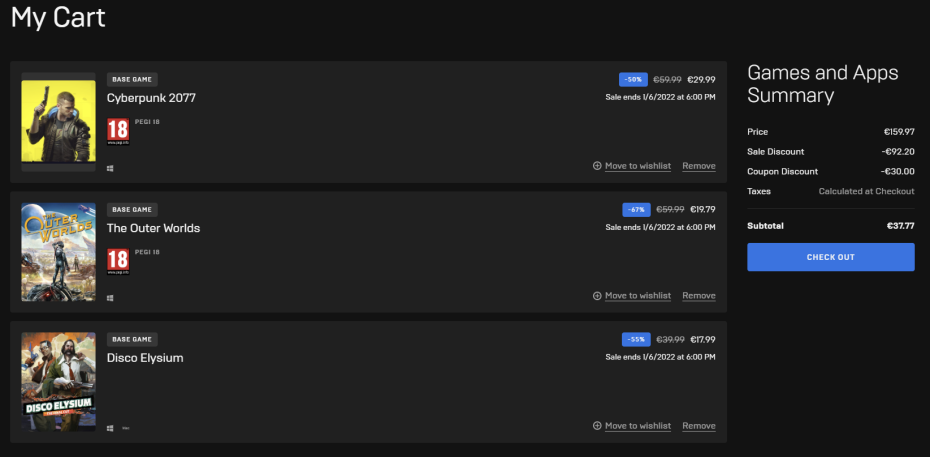
Task: Click the PEGI 18 rating icon for Cyberpunk 2077
Action: [118, 132]
